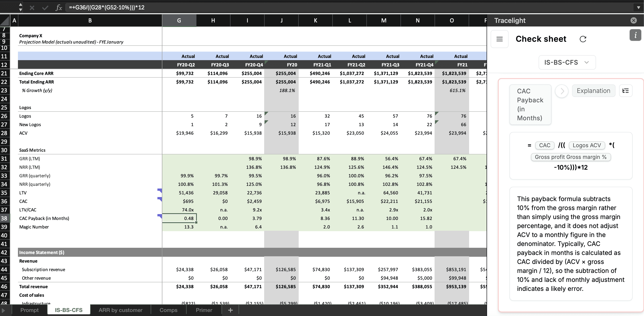Select FY21-Q3 GRR (LTM) value 56.4%
The height and width of the screenshot is (316, 644).
[x=383, y=159]
